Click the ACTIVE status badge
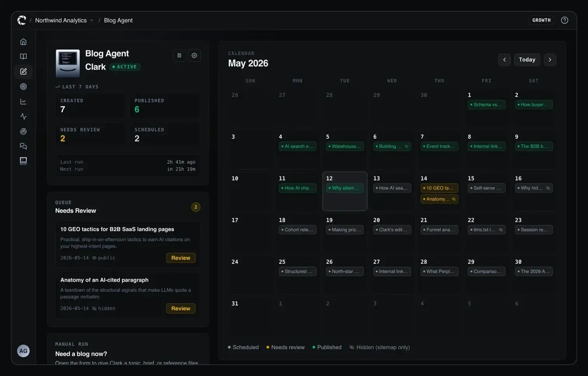Viewport: 588px width, 376px height. [x=125, y=67]
